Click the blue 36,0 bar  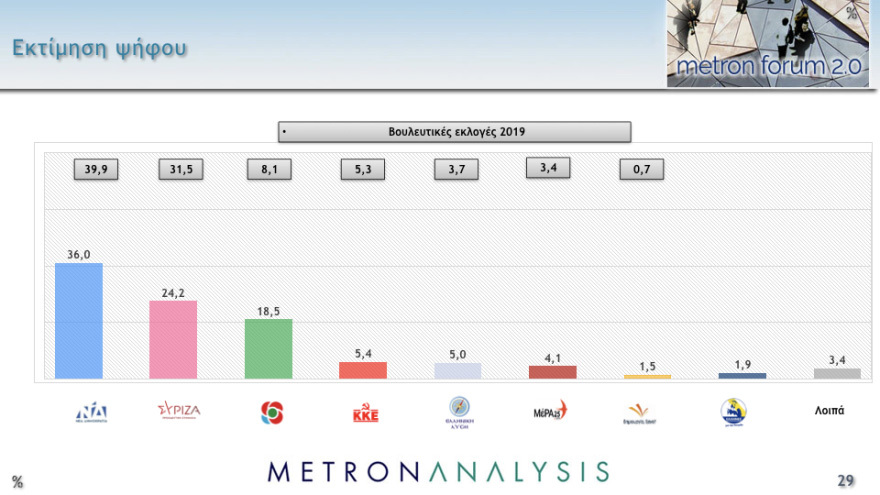point(79,321)
